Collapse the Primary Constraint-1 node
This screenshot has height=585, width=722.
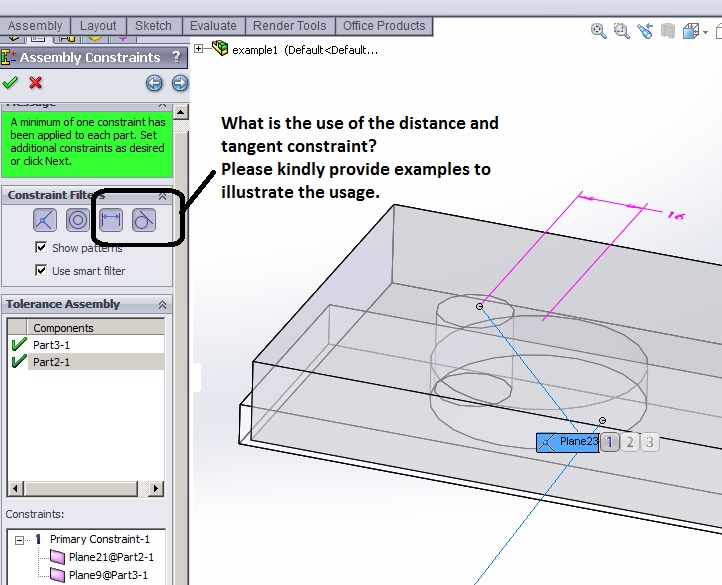(19, 540)
